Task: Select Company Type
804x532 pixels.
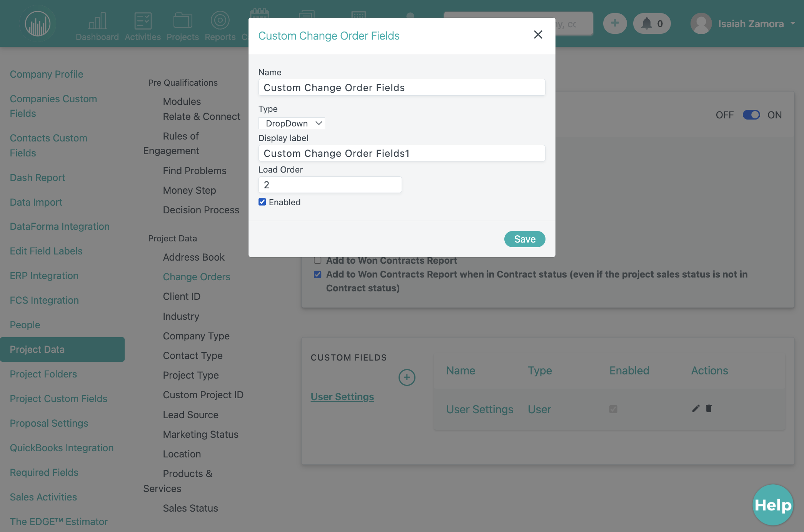Action: [x=196, y=336]
